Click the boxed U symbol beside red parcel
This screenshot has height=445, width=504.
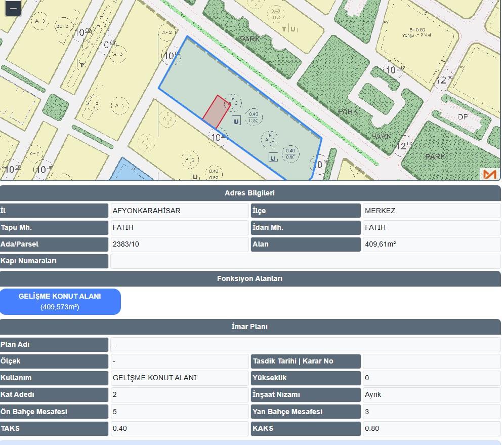(x=236, y=120)
